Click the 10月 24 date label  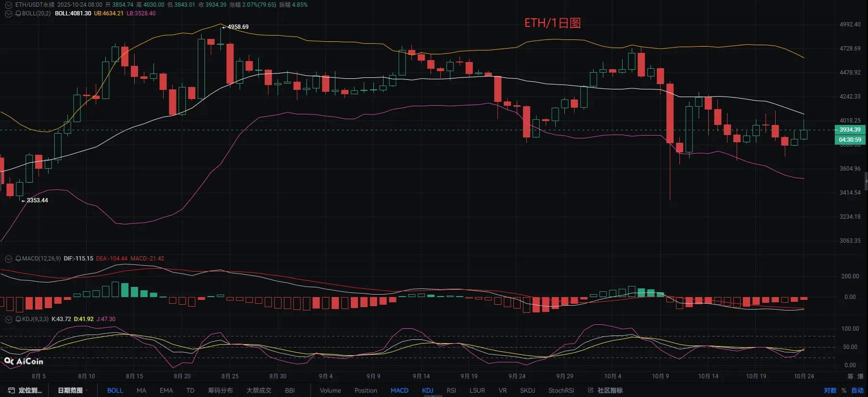pyautogui.click(x=804, y=376)
